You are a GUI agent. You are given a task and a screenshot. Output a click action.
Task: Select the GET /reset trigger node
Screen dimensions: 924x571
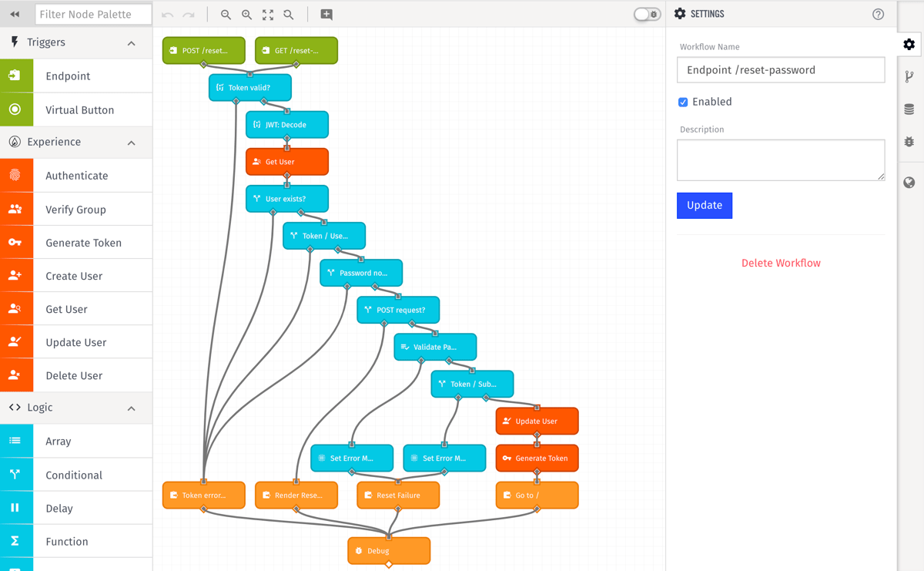(296, 51)
